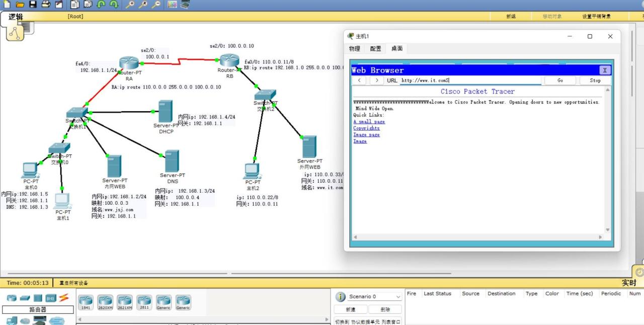This screenshot has width=644, height=325.
Task: Click the Zoom In magnifier icon
Action: point(130,5)
